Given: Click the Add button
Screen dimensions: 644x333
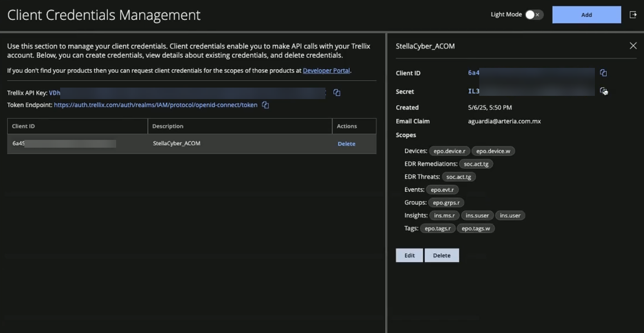Looking at the screenshot, I should [x=586, y=15].
